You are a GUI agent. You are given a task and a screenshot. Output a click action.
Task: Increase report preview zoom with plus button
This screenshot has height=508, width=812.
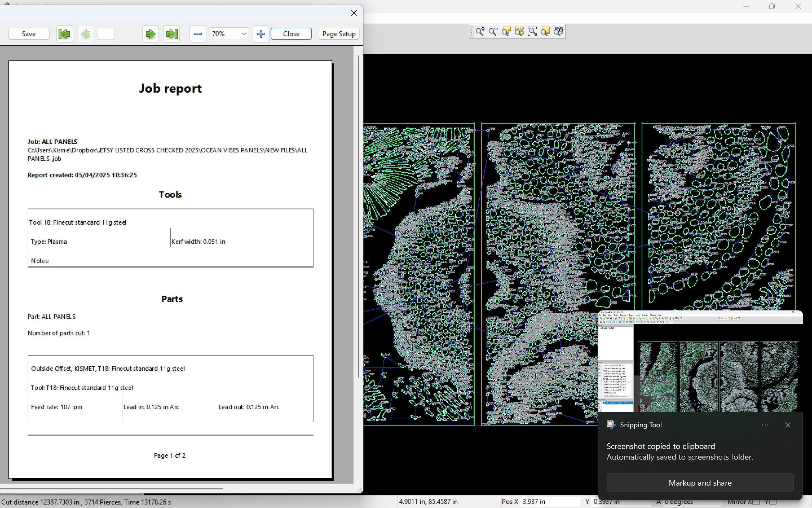tap(261, 33)
